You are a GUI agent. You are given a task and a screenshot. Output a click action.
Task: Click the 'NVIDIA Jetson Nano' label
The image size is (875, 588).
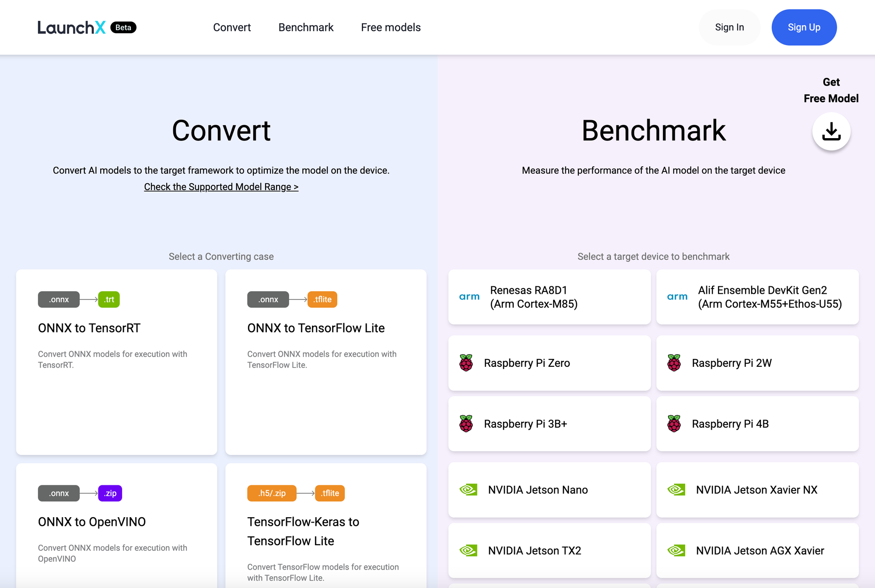pos(538,490)
